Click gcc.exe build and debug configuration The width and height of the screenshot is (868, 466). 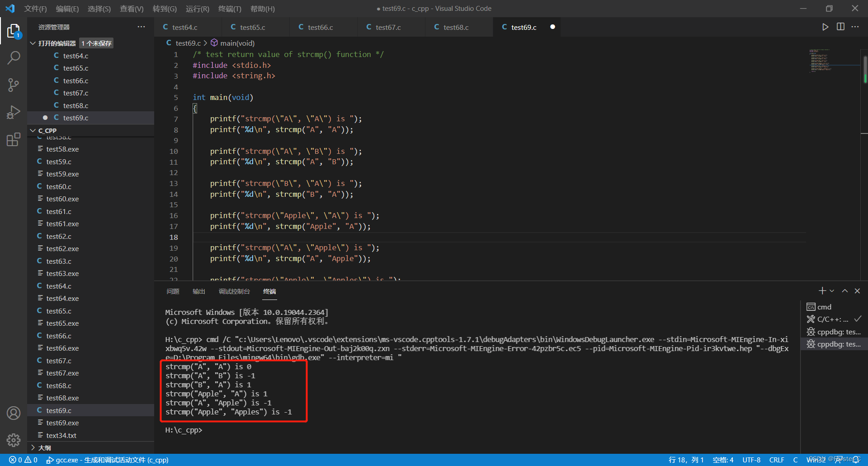point(107,460)
